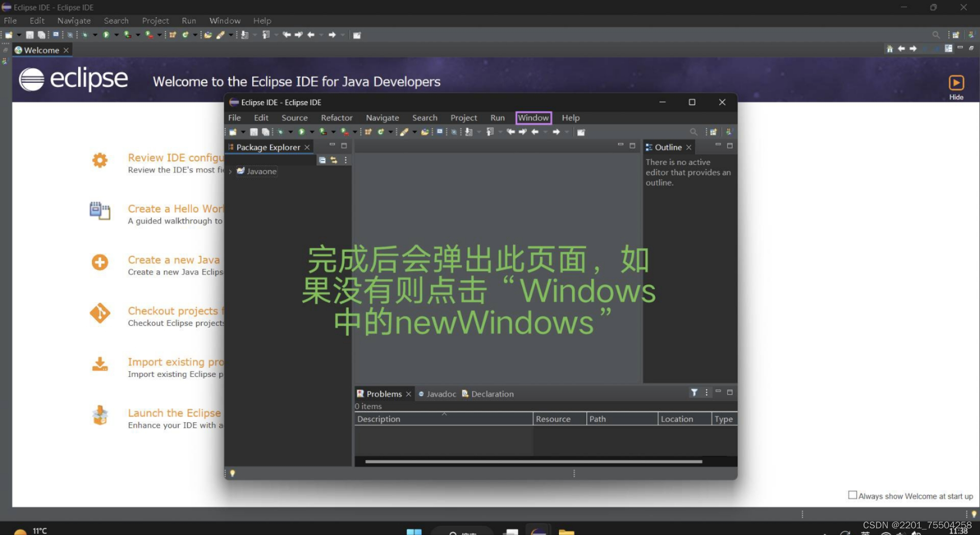980x535 pixels.
Task: Click Collapse All icon in Package Explorer
Action: point(322,160)
